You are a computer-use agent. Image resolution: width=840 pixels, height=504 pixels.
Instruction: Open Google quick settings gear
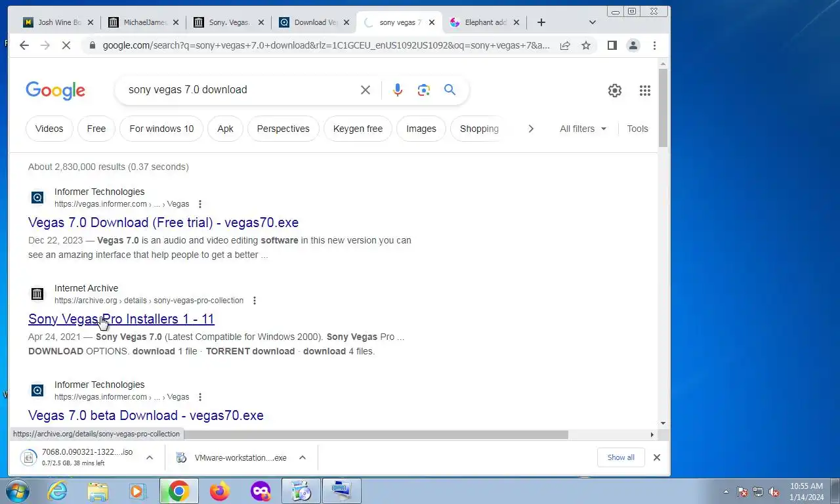pos(614,91)
